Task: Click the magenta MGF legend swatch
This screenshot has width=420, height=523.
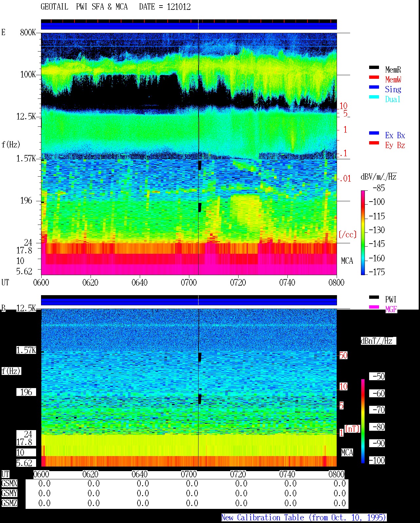Action: point(374,307)
